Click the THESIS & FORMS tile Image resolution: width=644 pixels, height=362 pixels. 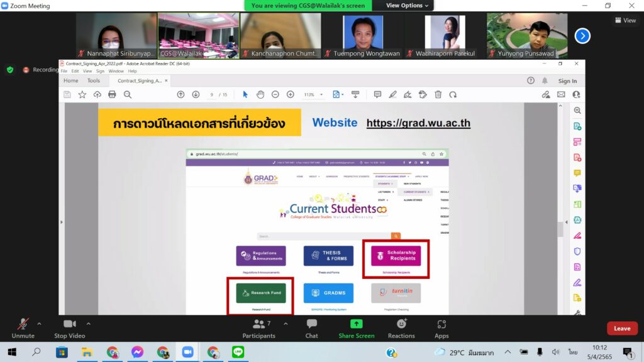click(328, 256)
